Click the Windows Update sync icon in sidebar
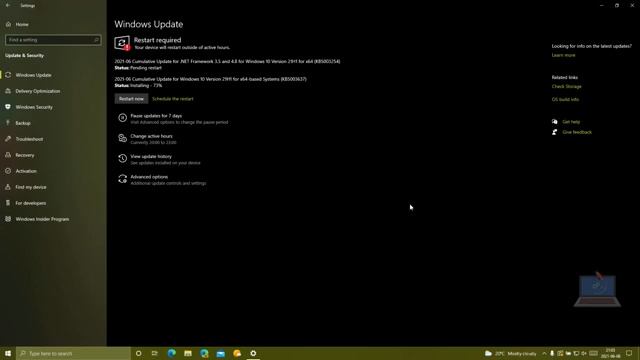 point(8,75)
